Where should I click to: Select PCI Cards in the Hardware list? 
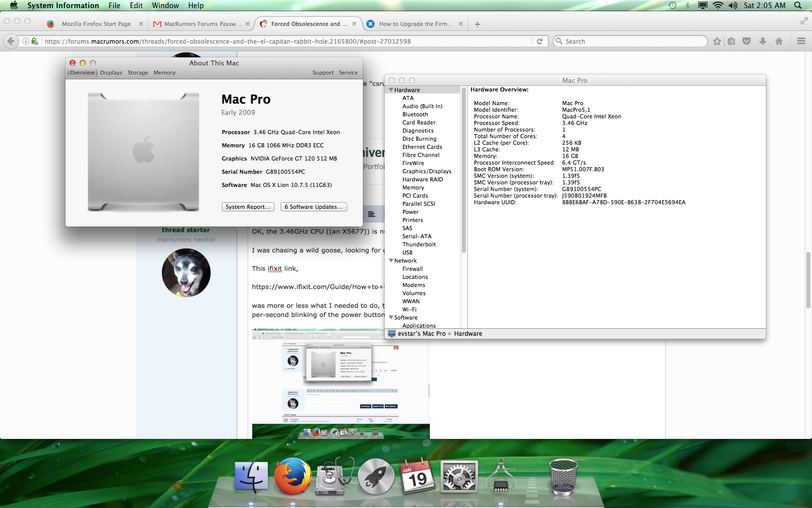click(415, 196)
